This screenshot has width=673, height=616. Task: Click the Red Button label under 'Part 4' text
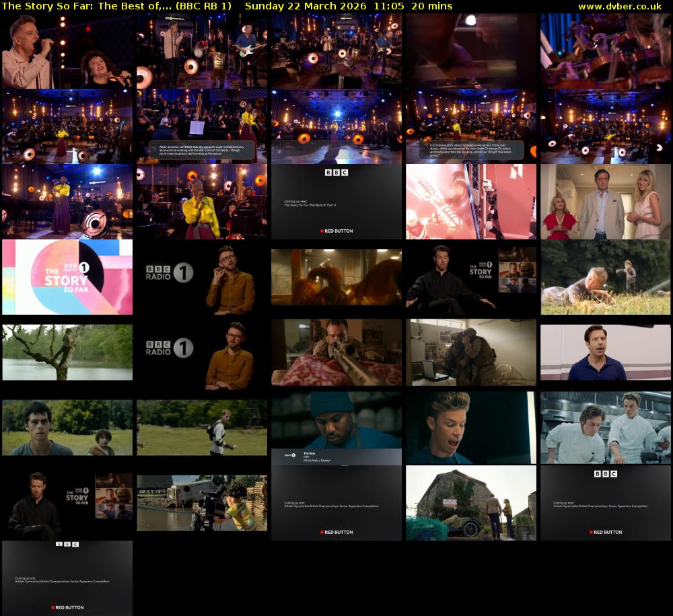[x=336, y=231]
